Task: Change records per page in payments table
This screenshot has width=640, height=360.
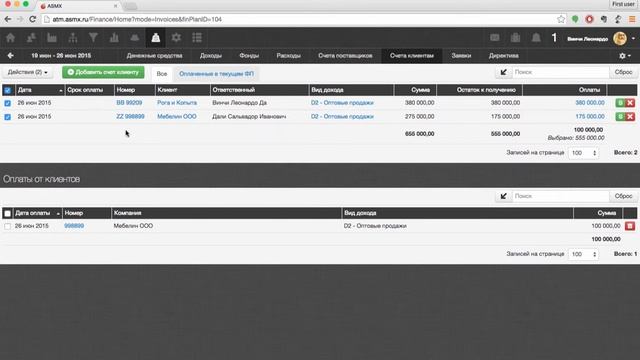Action: (x=583, y=254)
